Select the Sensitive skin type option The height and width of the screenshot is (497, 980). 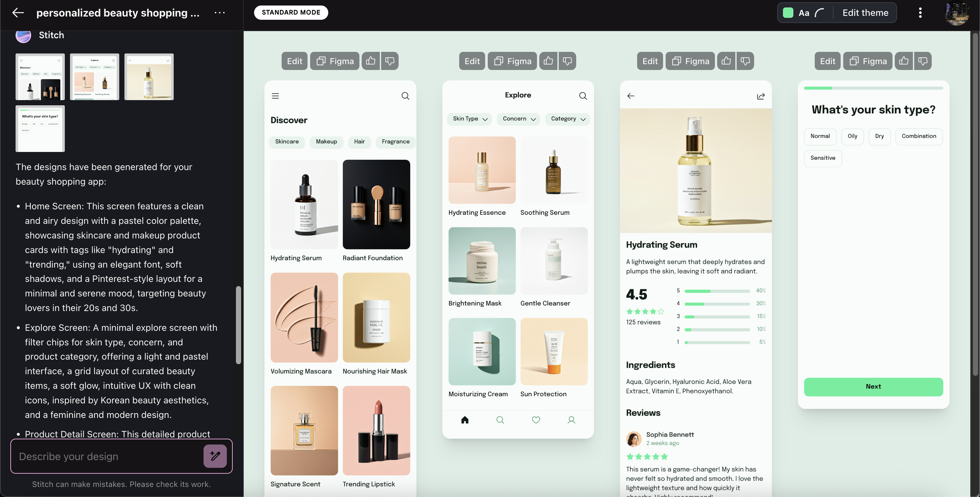tap(822, 158)
